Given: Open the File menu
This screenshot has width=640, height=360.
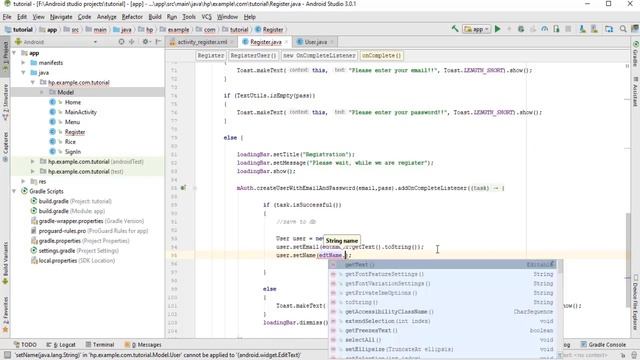Looking at the screenshot, I should (x=7, y=17).
